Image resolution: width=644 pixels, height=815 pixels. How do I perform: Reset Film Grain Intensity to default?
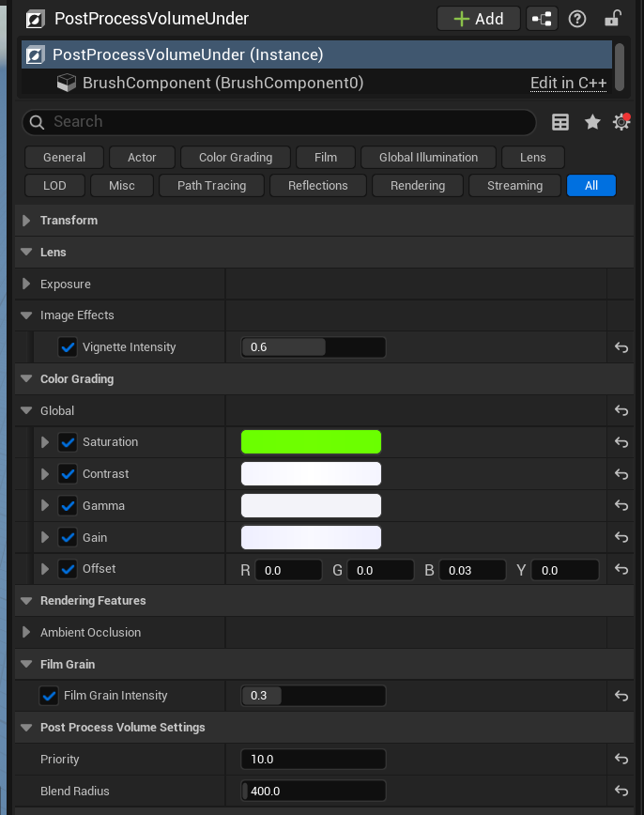point(621,696)
